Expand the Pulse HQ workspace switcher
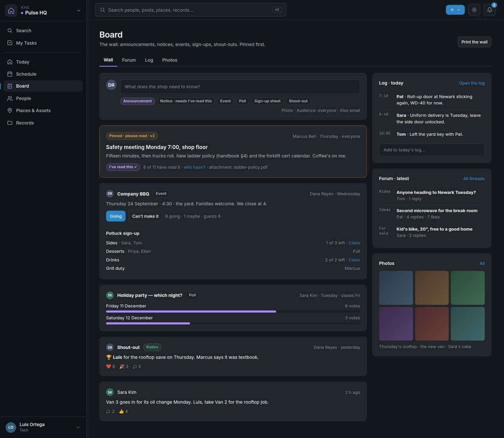The width and height of the screenshot is (504, 438). [x=78, y=11]
